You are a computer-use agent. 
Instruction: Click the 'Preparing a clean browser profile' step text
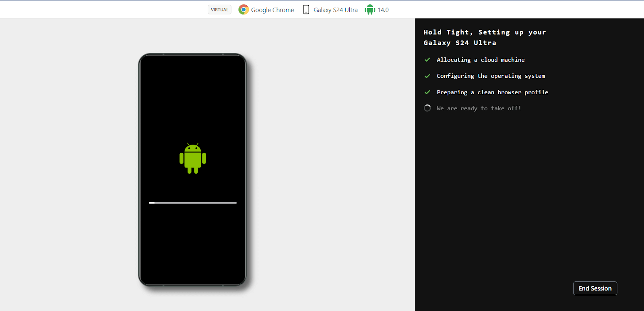pyautogui.click(x=492, y=92)
